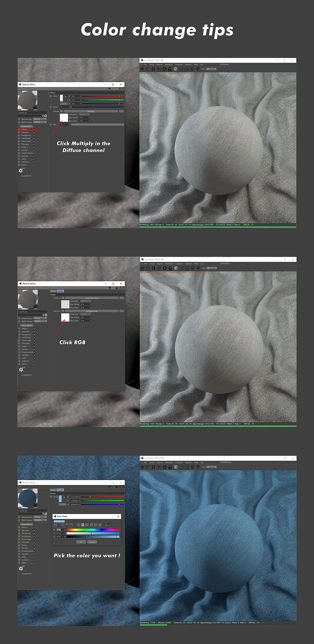314x644 pixels.
Task: Click the color wheel icon in Color Picker
Action: 63,525
